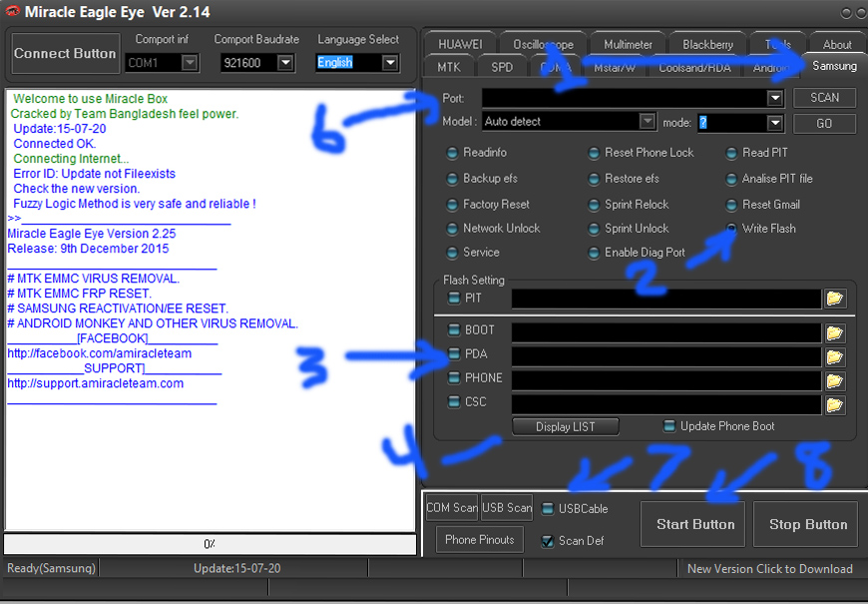Open the Phone Pinouts button
The height and width of the screenshot is (604, 868).
pyautogui.click(x=479, y=540)
